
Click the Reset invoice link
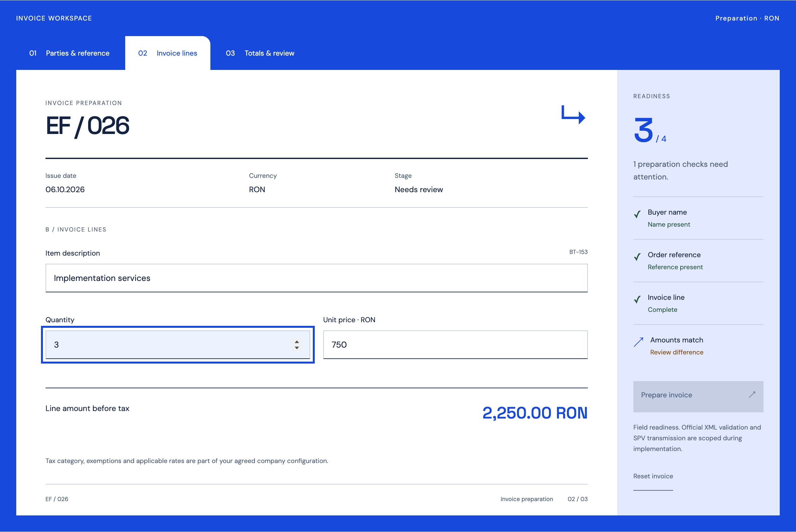[x=653, y=476]
